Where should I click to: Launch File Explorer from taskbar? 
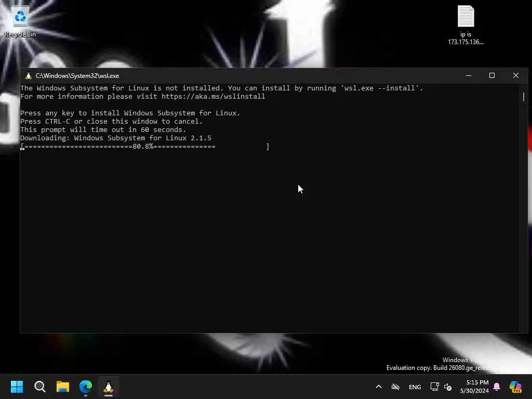tap(63, 387)
